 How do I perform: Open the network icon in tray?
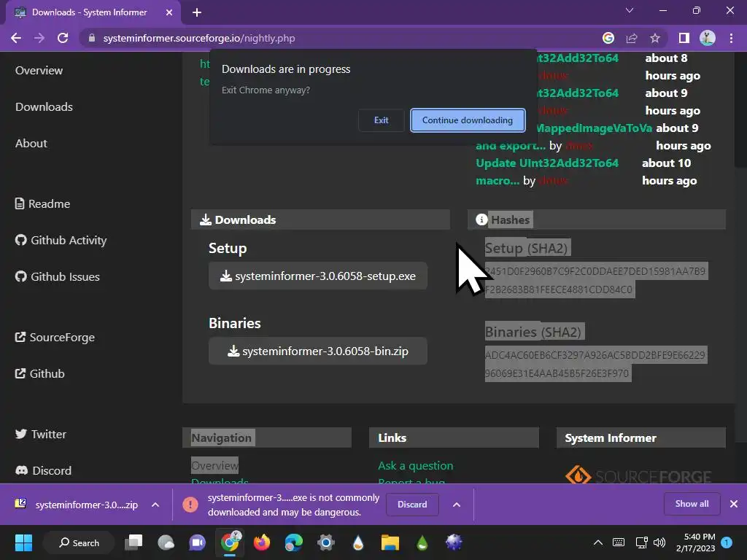pos(642,542)
